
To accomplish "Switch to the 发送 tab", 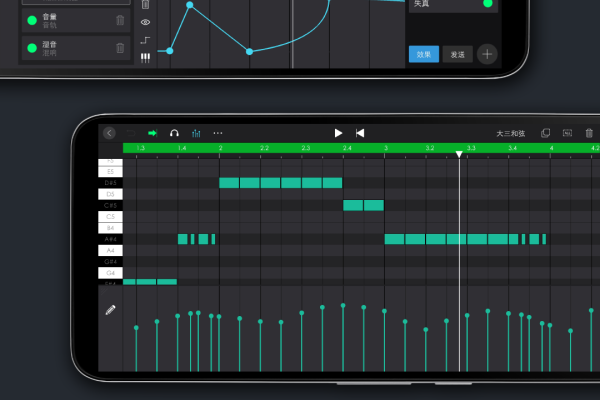I will coord(455,54).
